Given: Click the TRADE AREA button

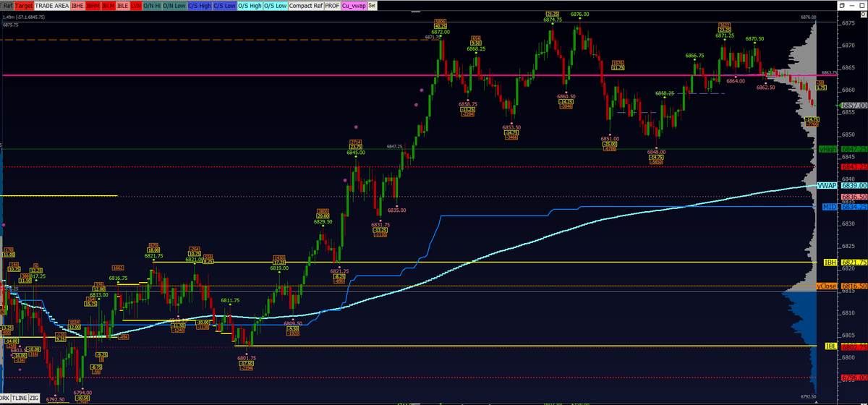Looking at the screenshot, I should [52, 5].
